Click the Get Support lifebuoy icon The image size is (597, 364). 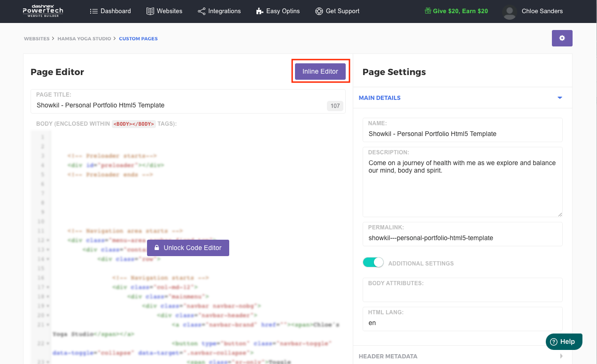(319, 11)
